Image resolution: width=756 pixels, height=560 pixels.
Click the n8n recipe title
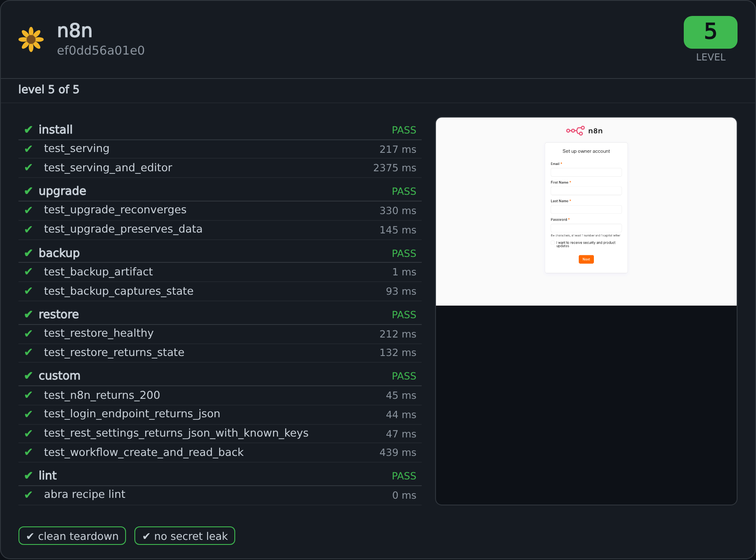[75, 31]
